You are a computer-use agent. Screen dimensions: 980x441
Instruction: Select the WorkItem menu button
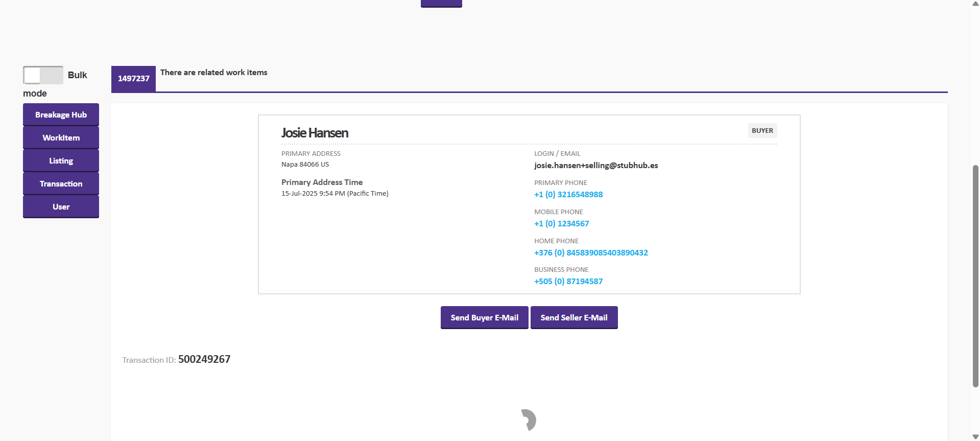(61, 137)
